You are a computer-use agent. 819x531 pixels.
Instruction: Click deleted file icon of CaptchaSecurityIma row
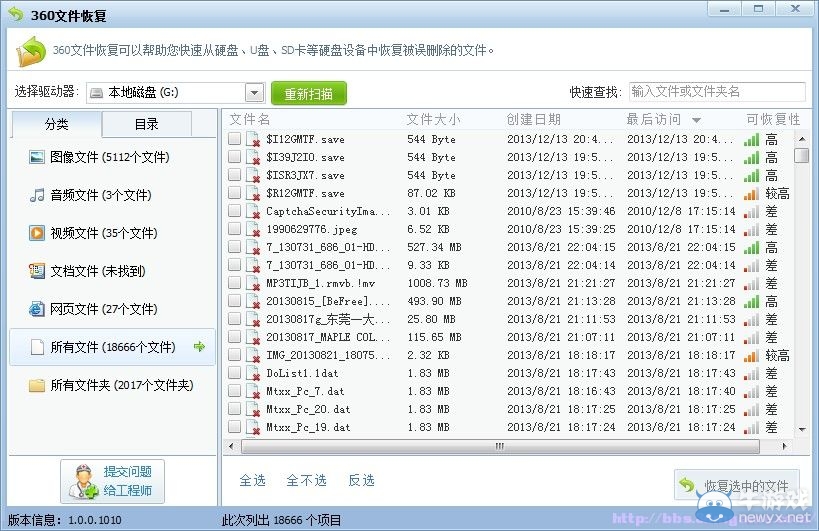tap(253, 211)
